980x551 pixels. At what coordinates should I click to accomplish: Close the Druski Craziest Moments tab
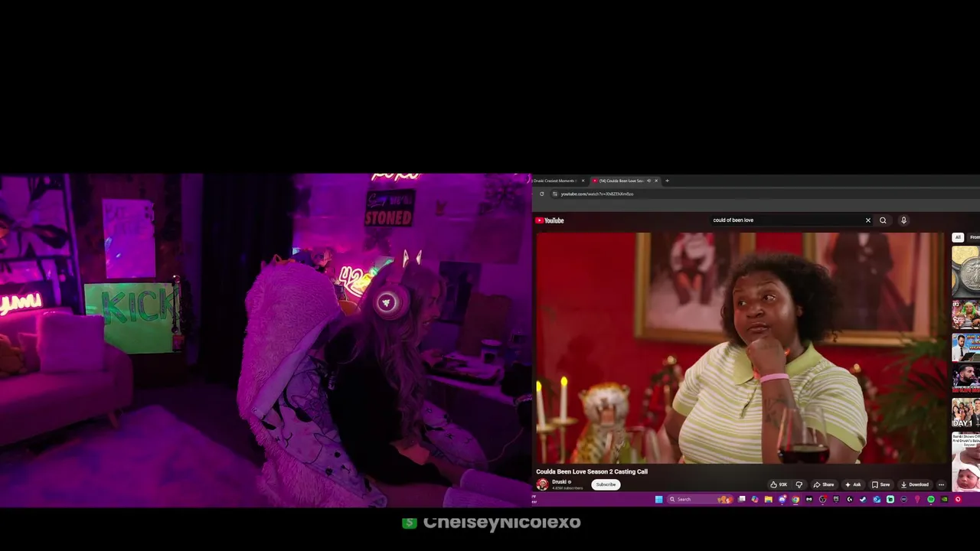point(583,181)
